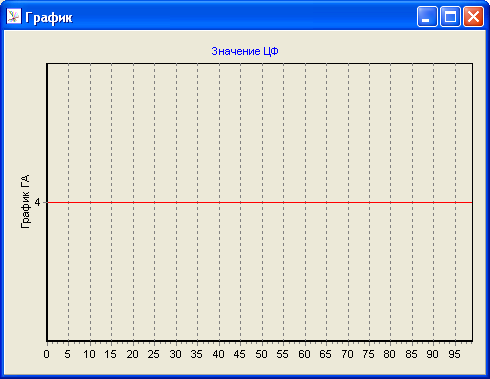
Task: Maximize the График window
Action: 450,16
